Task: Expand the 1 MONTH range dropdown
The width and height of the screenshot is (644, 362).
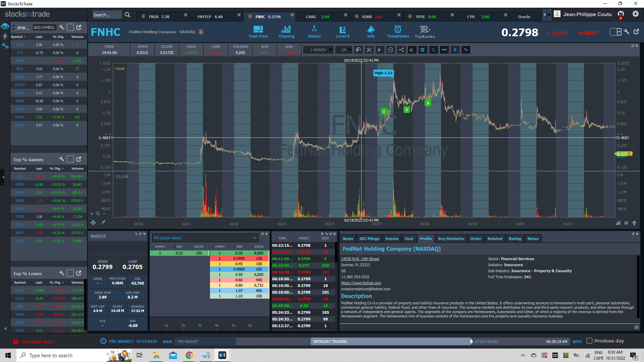Action: pyautogui.click(x=318, y=50)
